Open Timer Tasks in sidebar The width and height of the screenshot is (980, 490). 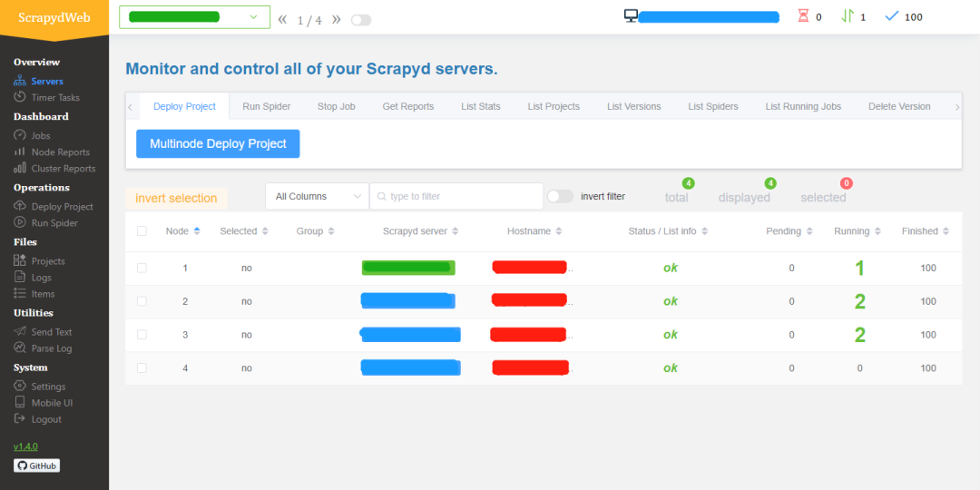click(x=47, y=97)
